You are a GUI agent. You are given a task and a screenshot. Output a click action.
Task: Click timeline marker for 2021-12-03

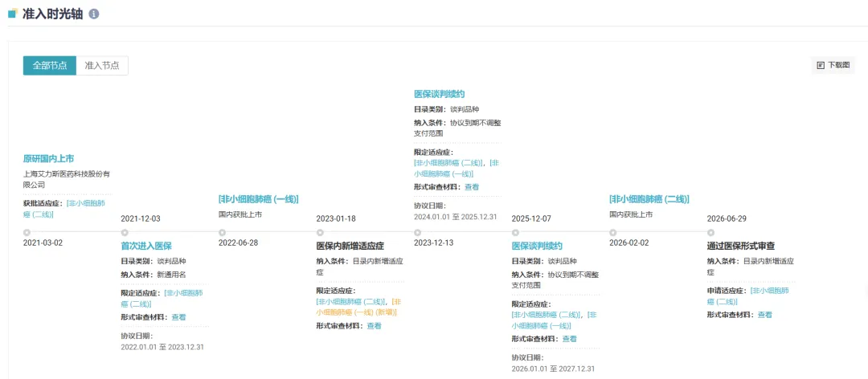coord(125,232)
